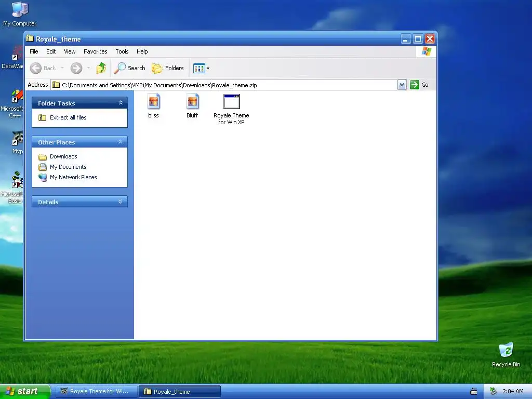
Task: Select the raccoon Myp desktop shortcut
Action: tap(17, 143)
